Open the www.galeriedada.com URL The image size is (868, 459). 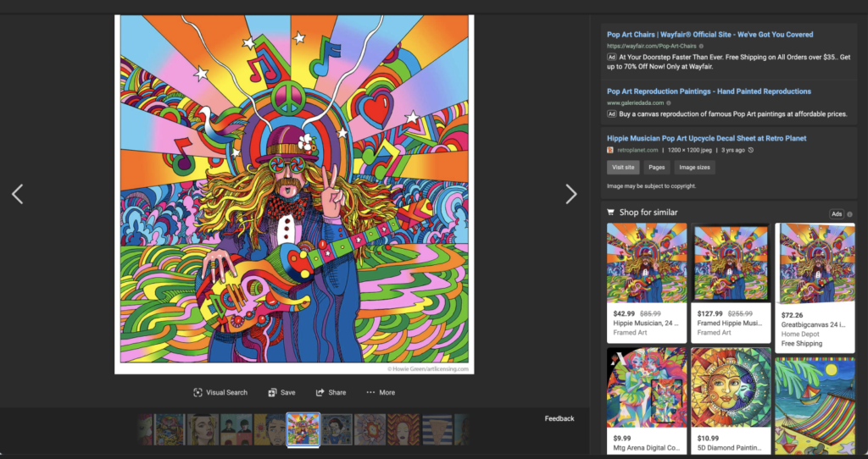(635, 102)
